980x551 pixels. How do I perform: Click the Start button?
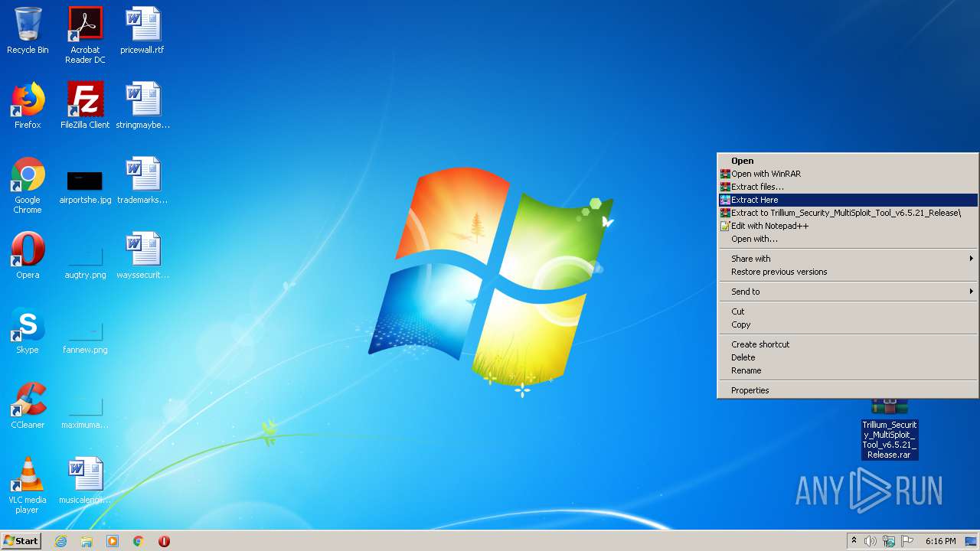[21, 541]
